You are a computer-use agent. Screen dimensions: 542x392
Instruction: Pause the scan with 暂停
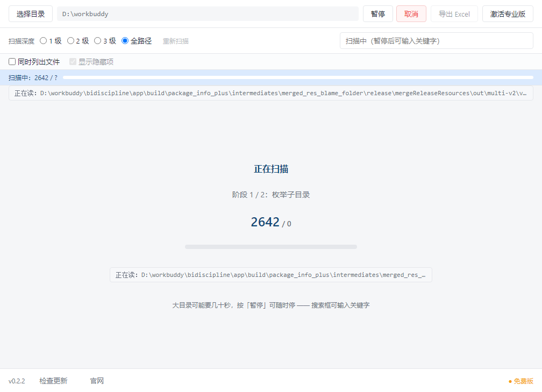(x=378, y=14)
